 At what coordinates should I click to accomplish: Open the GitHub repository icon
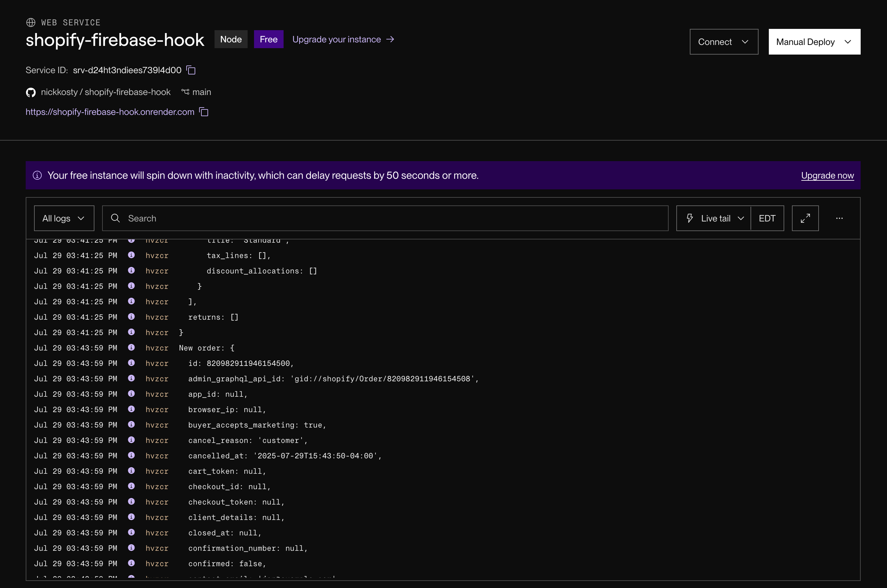click(31, 92)
